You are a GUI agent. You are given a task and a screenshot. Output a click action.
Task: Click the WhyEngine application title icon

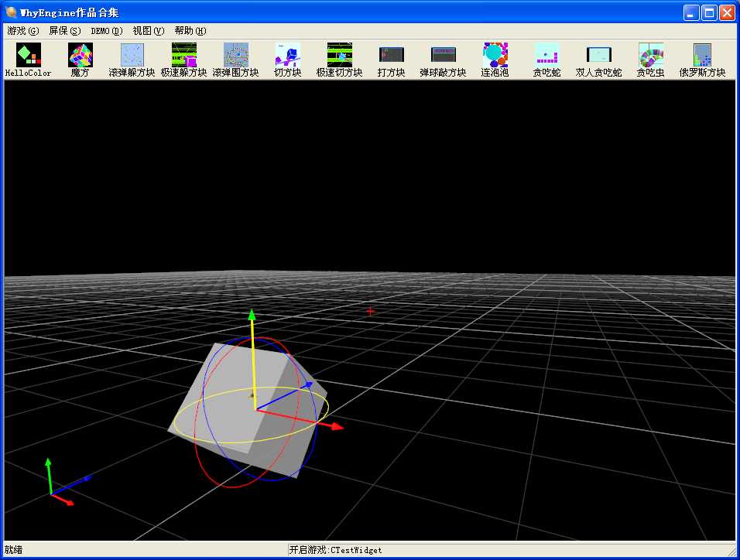11,12
